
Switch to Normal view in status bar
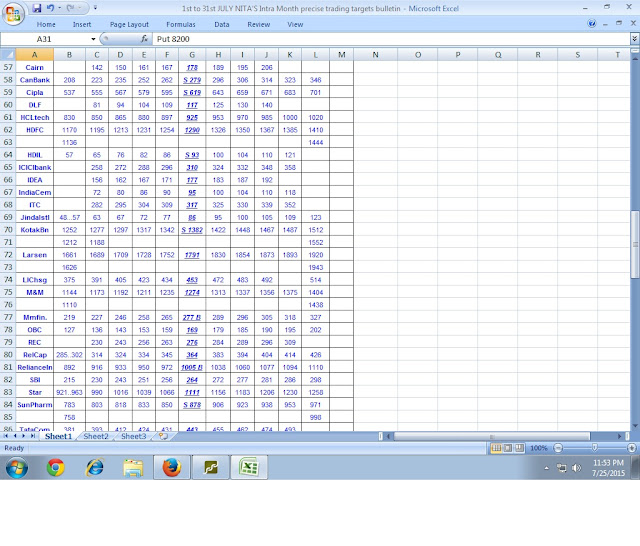(x=496, y=448)
